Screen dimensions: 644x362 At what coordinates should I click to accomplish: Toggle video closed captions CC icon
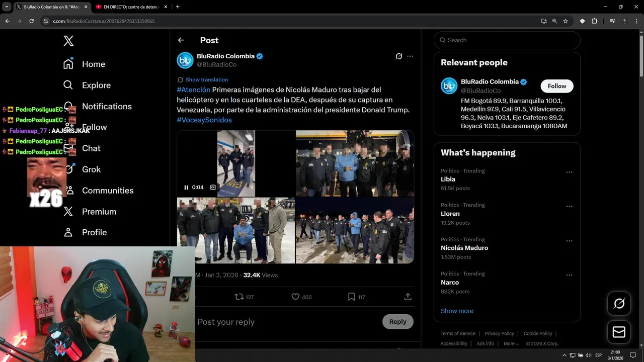coord(213,187)
